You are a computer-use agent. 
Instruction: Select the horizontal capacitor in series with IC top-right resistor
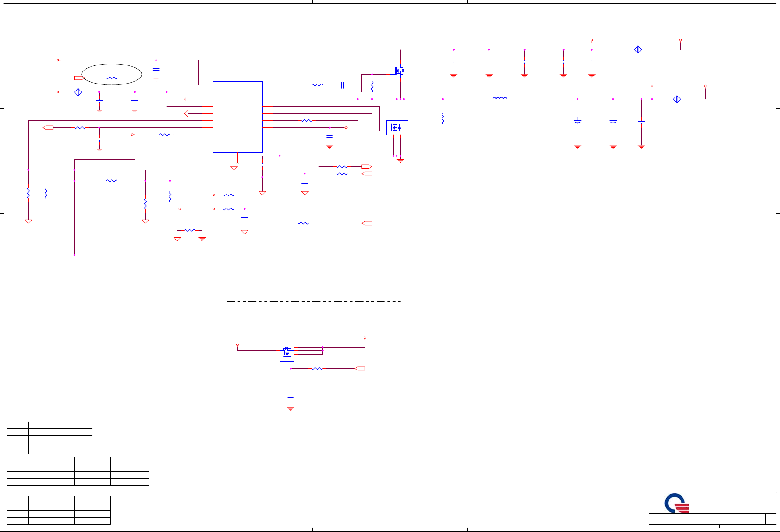coord(342,85)
